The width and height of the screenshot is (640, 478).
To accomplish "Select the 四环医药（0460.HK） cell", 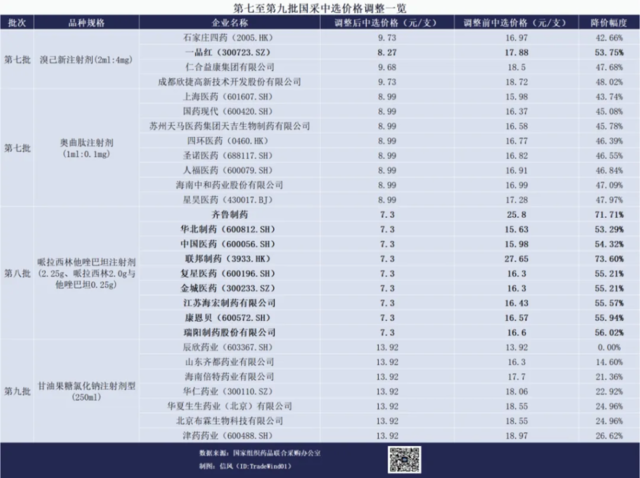I will (229, 141).
